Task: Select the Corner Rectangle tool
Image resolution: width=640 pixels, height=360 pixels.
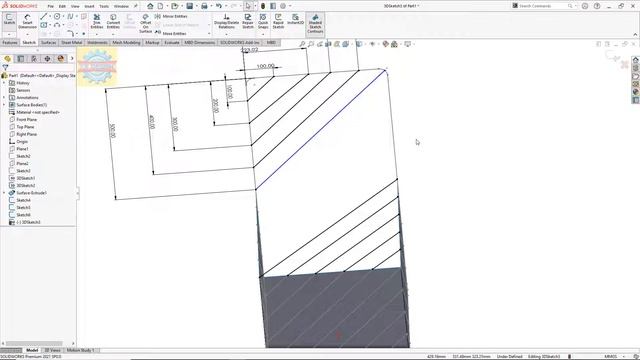Action: 43,25
